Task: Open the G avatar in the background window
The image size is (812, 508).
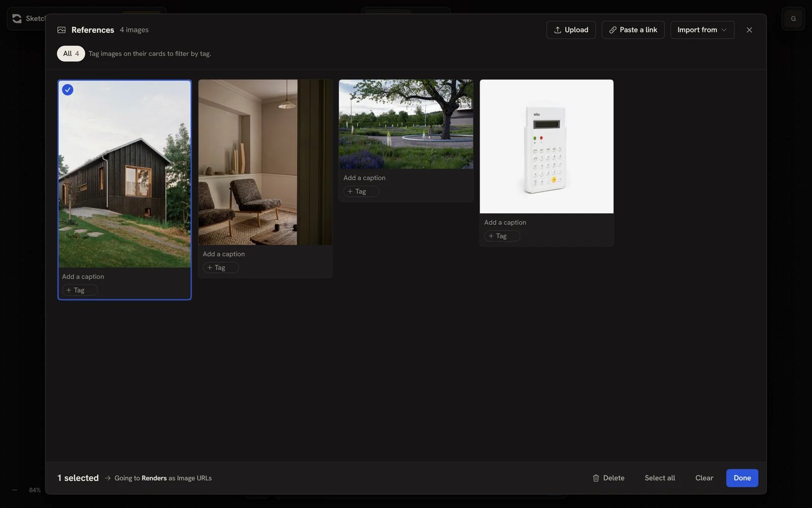Action: coord(793,19)
